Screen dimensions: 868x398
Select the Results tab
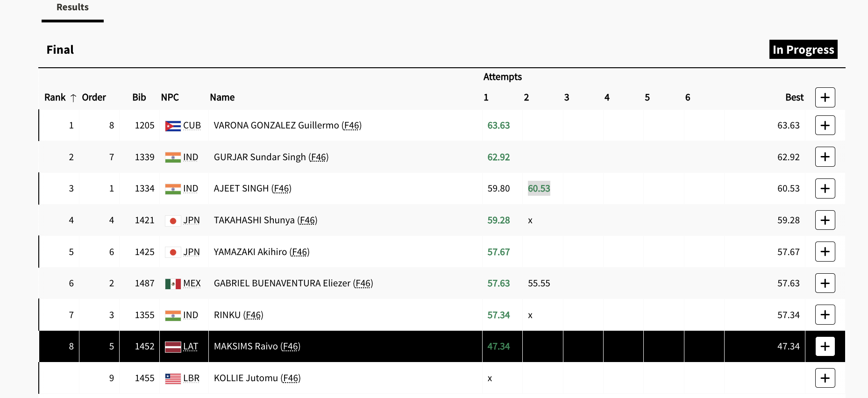(72, 7)
